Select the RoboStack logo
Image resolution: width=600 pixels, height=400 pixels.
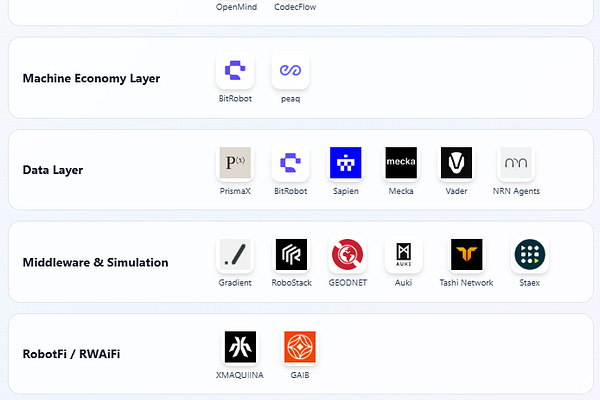coord(291,255)
